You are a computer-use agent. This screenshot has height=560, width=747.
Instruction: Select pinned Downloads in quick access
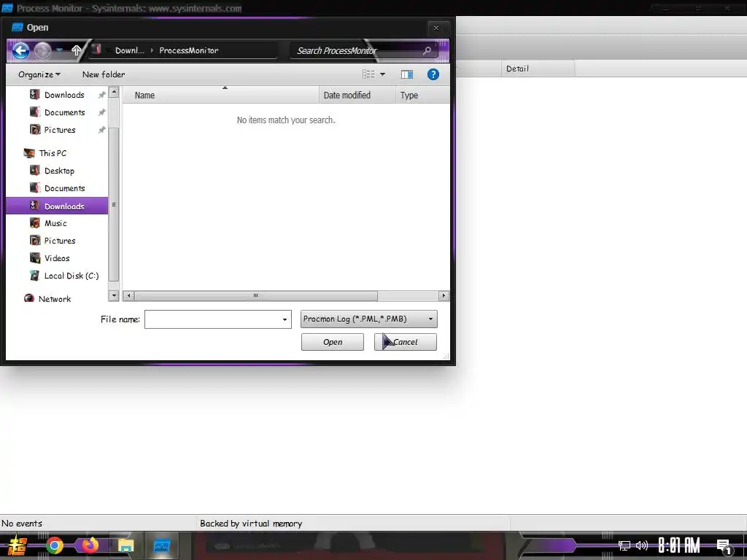[64, 95]
